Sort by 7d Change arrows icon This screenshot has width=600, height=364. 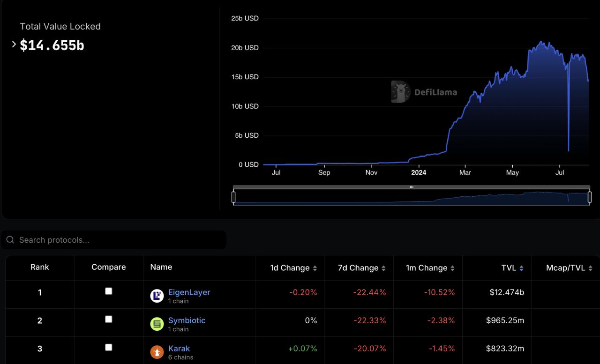[383, 268]
